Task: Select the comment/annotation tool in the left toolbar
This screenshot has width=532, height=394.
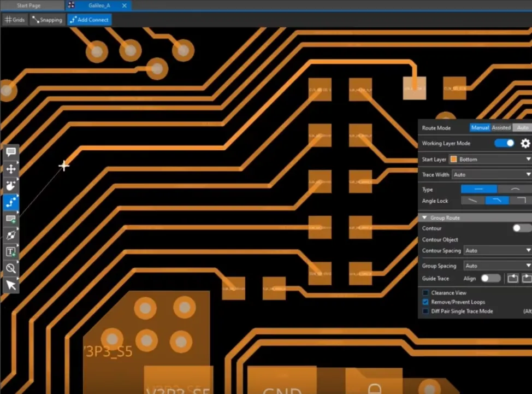Action: coord(11,152)
